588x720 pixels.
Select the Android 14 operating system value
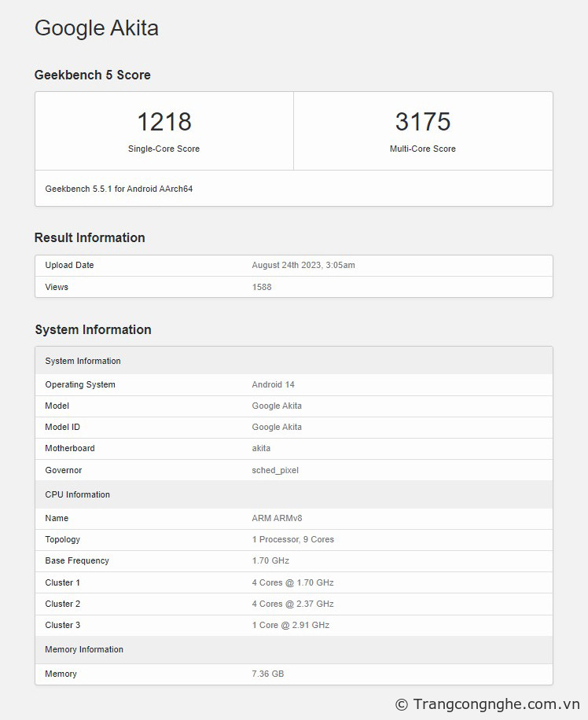[273, 384]
